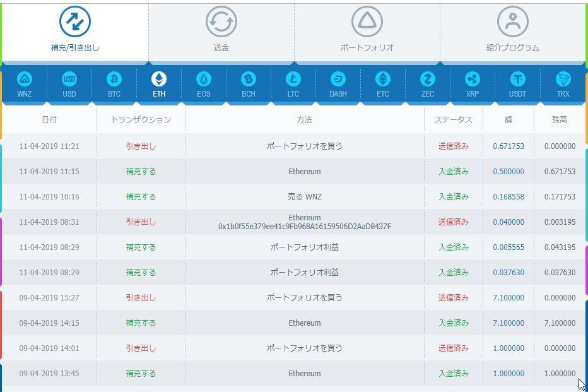
Task: Click the Ethereum withdrawal address 0x1b0f55e...
Action: pyautogui.click(x=305, y=226)
